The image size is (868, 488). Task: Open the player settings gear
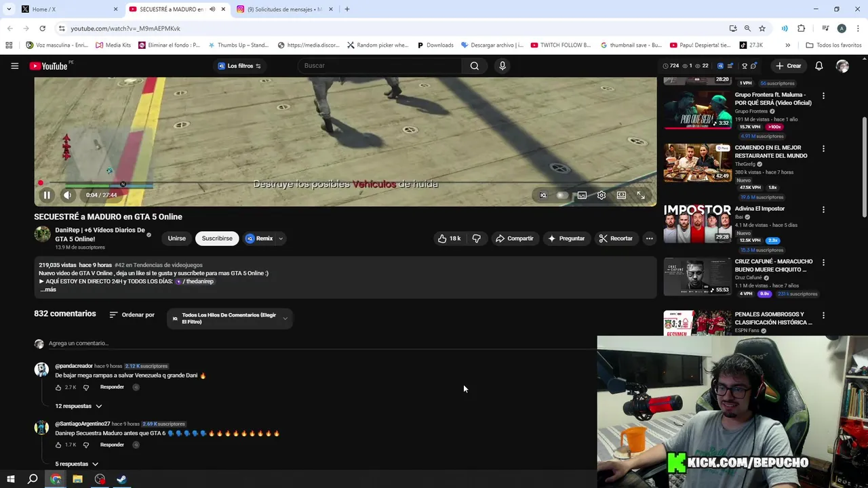coord(601,195)
